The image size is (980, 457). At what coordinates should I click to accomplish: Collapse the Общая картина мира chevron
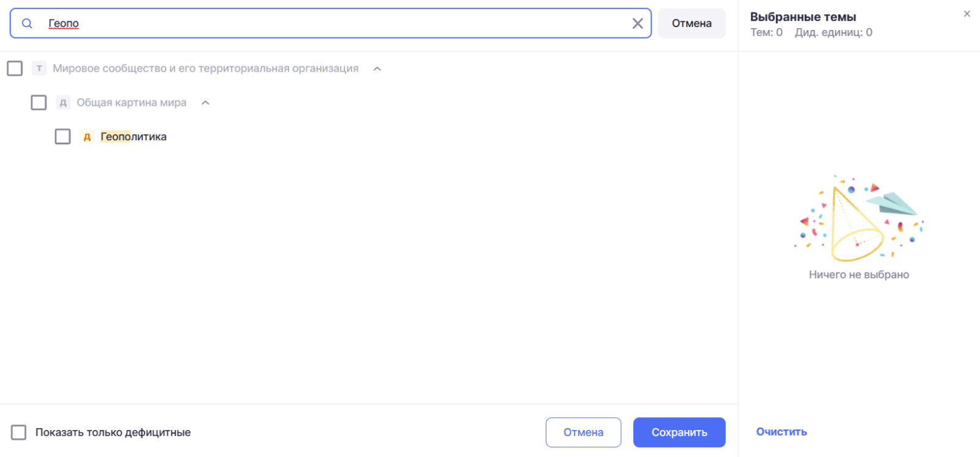click(x=206, y=103)
